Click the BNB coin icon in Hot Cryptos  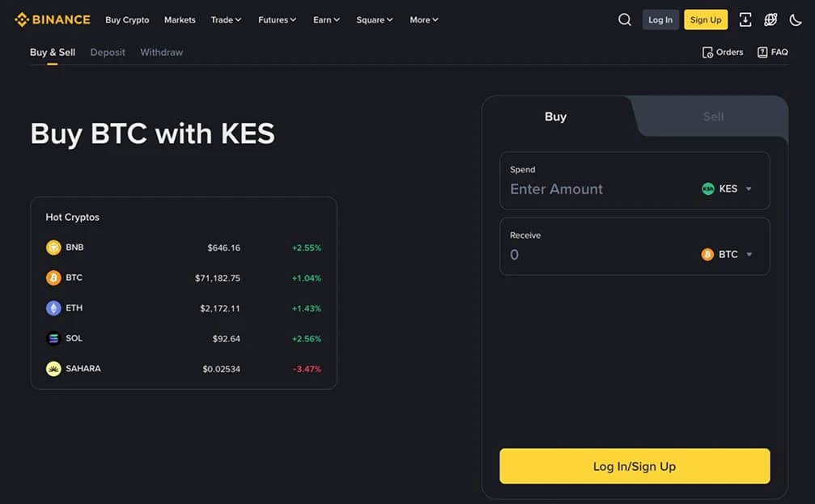point(53,247)
